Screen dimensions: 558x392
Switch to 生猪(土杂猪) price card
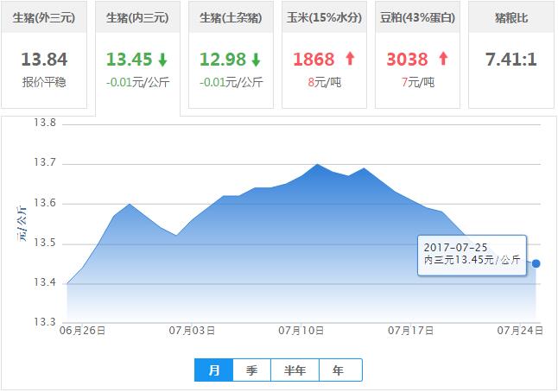pyautogui.click(x=231, y=54)
